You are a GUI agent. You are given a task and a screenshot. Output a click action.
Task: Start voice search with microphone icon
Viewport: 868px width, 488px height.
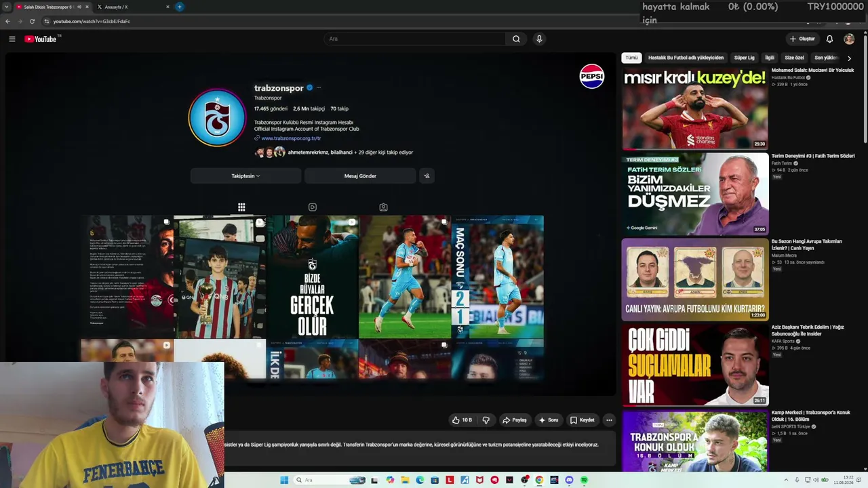point(539,39)
